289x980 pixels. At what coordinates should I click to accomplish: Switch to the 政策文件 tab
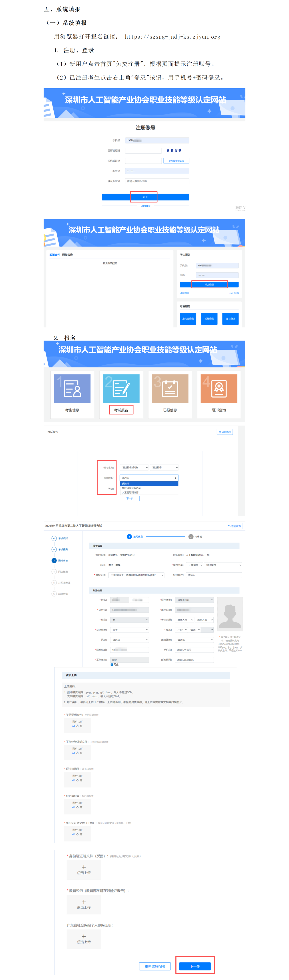(54, 255)
